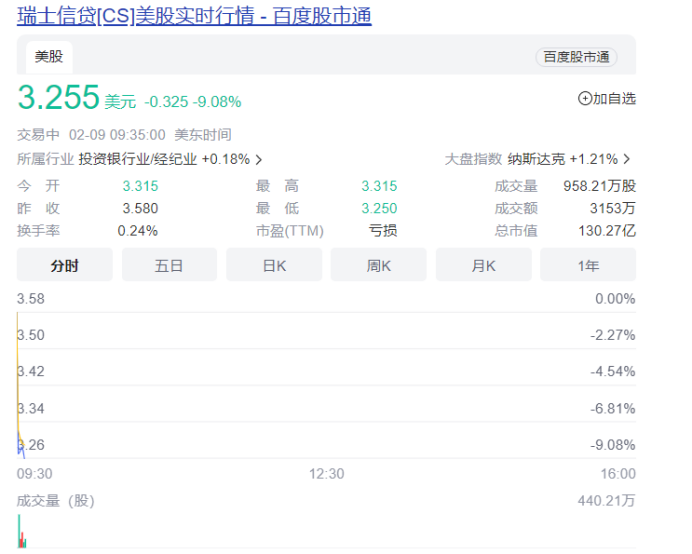Expand index chevron after 纳斯达克 +1.21%
Viewport: 692px width, 554px height.
coord(627,159)
